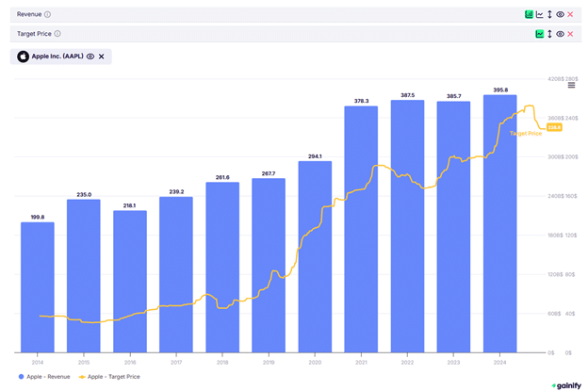Click the 2024 x-axis label
Screen dimensions: 588x391
(x=499, y=362)
